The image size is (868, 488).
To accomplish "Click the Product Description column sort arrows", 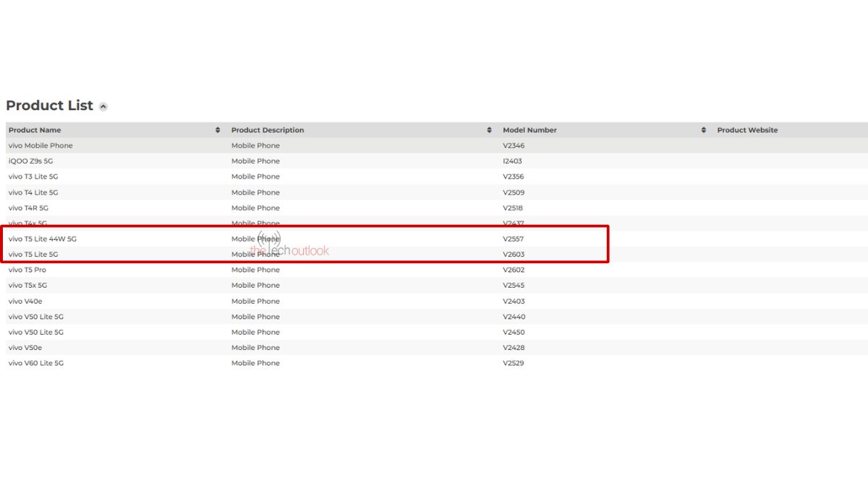I will (x=490, y=130).
